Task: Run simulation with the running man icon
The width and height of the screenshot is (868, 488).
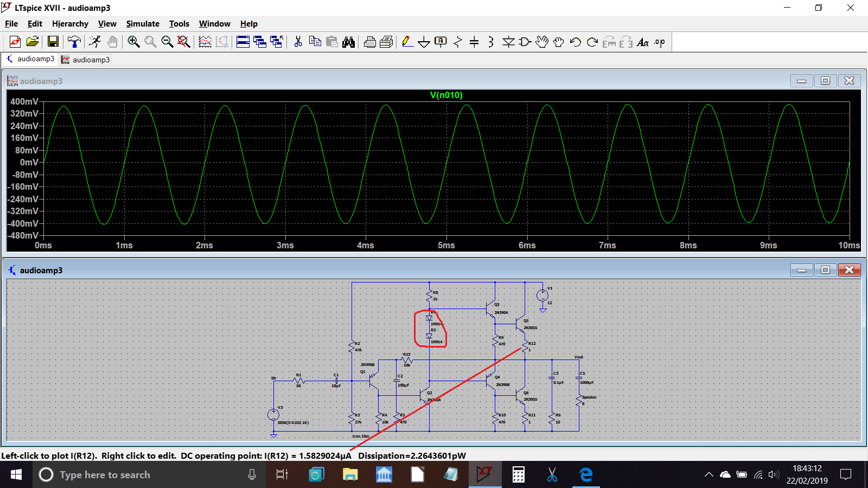Action: click(95, 42)
